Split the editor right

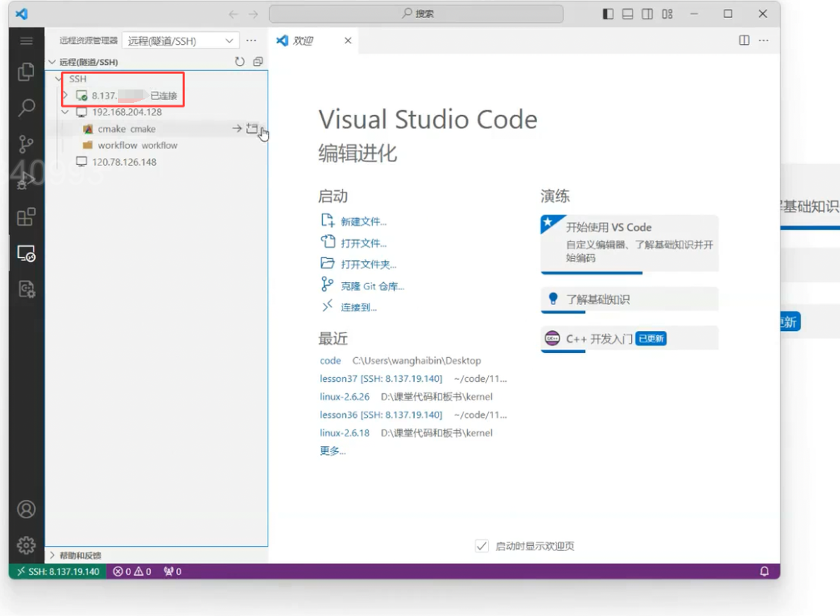coord(744,40)
